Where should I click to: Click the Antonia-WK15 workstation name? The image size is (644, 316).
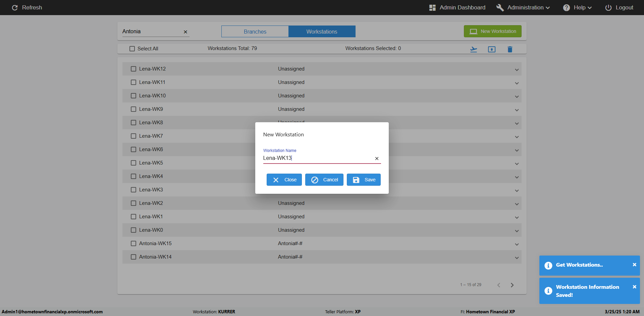[x=155, y=243]
